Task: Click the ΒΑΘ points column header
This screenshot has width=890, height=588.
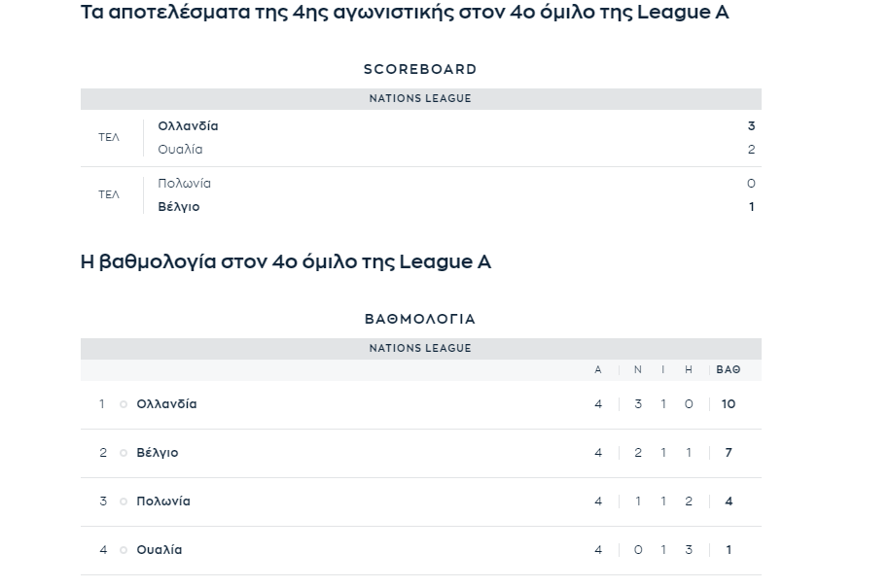Action: (729, 369)
